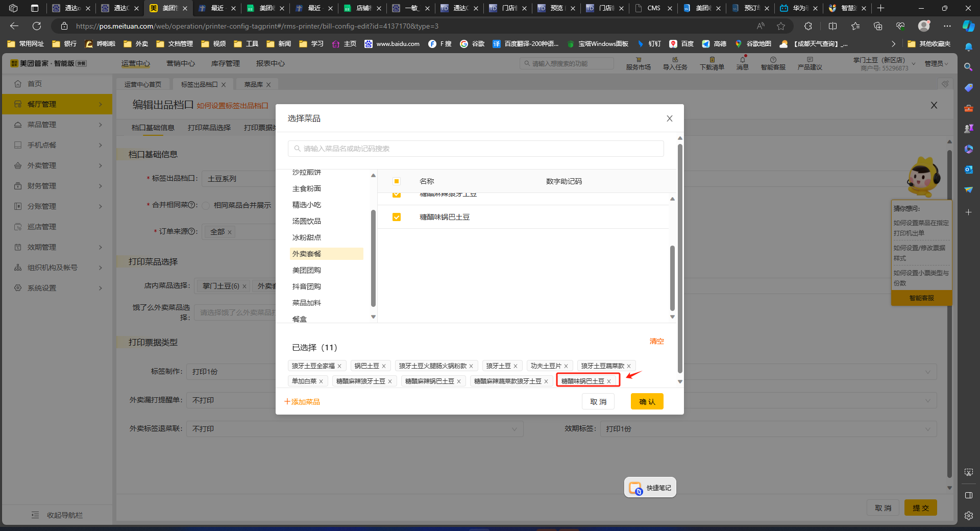Image resolution: width=980 pixels, height=531 pixels.
Task: Select 主食粉面 category
Action: 307,188
